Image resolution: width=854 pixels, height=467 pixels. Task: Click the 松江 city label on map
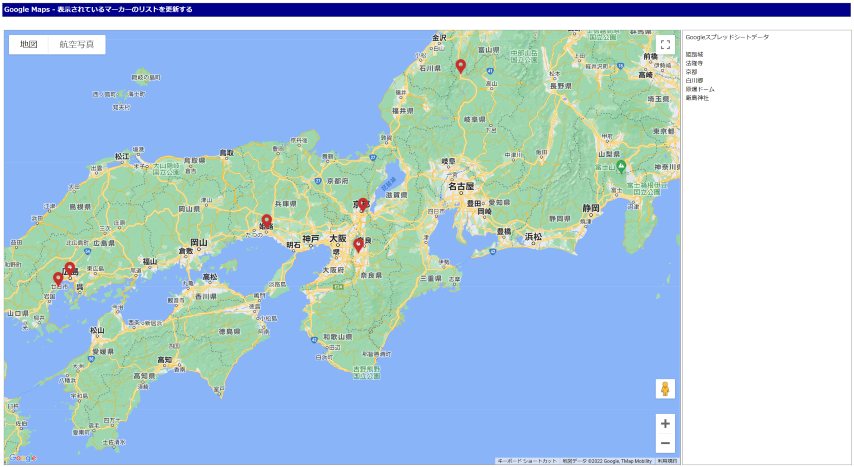(122, 156)
